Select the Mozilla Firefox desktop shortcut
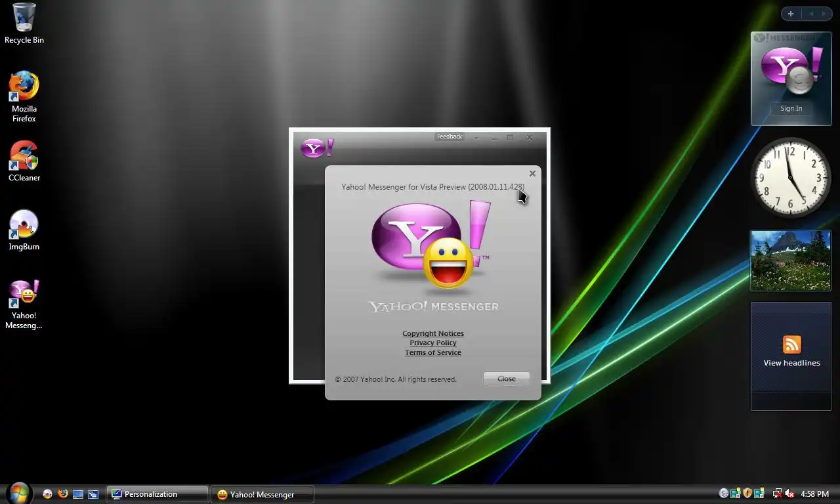Viewport: 840px width, 504px height. pos(24,96)
